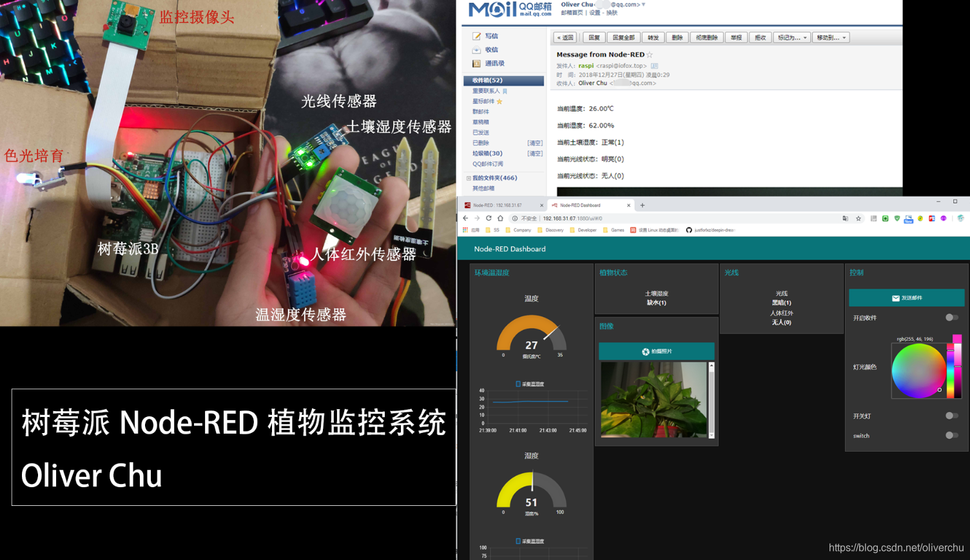Open 已发送 sent folder
970x560 pixels.
coord(481,132)
